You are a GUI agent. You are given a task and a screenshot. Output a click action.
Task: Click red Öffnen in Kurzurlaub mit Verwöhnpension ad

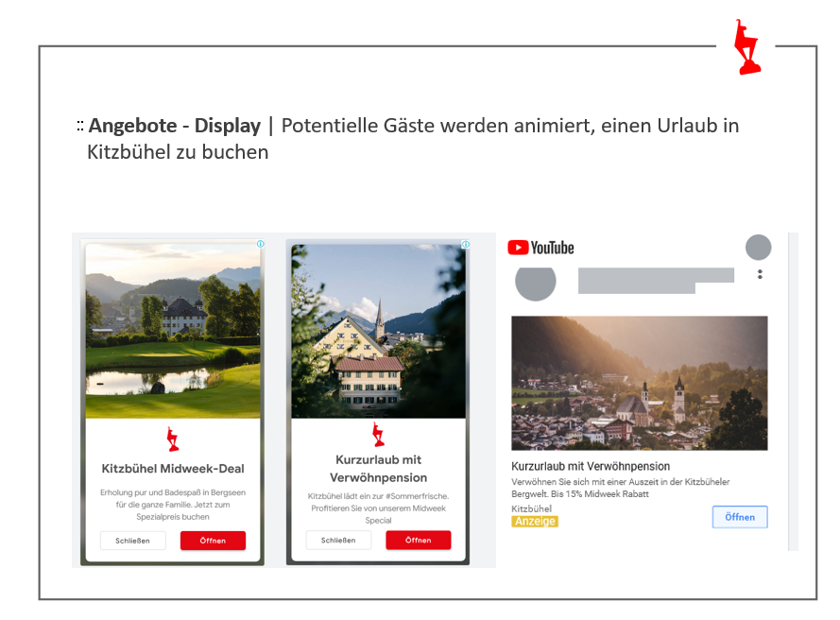(419, 541)
